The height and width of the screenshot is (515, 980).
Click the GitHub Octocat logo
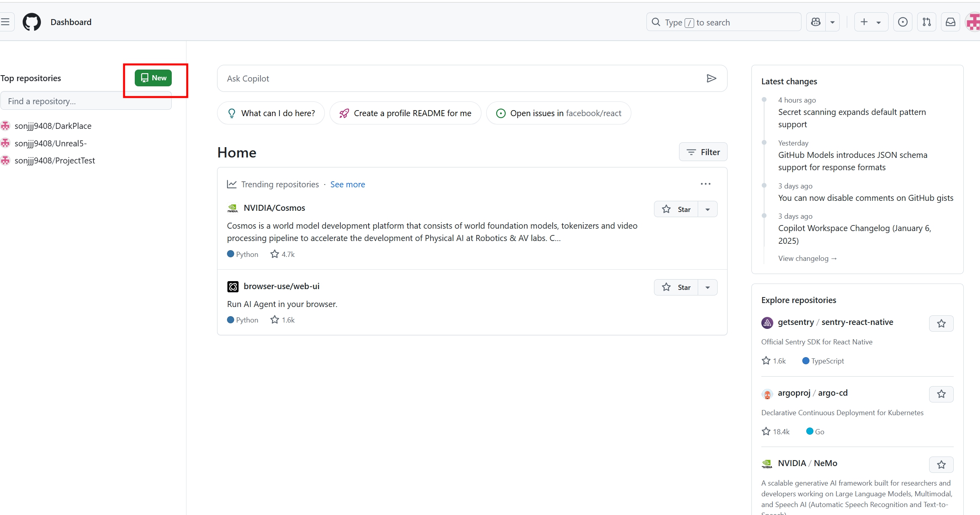tap(32, 22)
